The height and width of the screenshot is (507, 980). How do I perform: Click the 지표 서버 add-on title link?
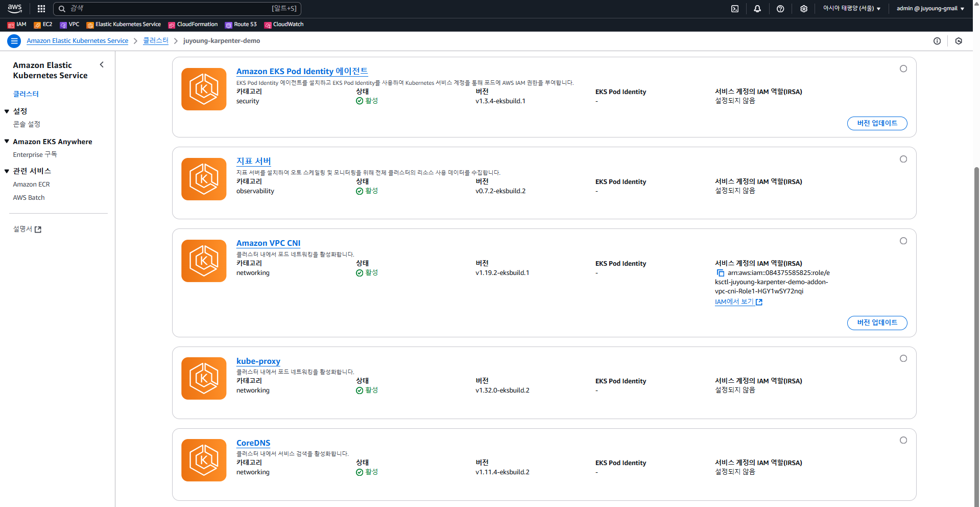[x=254, y=162]
